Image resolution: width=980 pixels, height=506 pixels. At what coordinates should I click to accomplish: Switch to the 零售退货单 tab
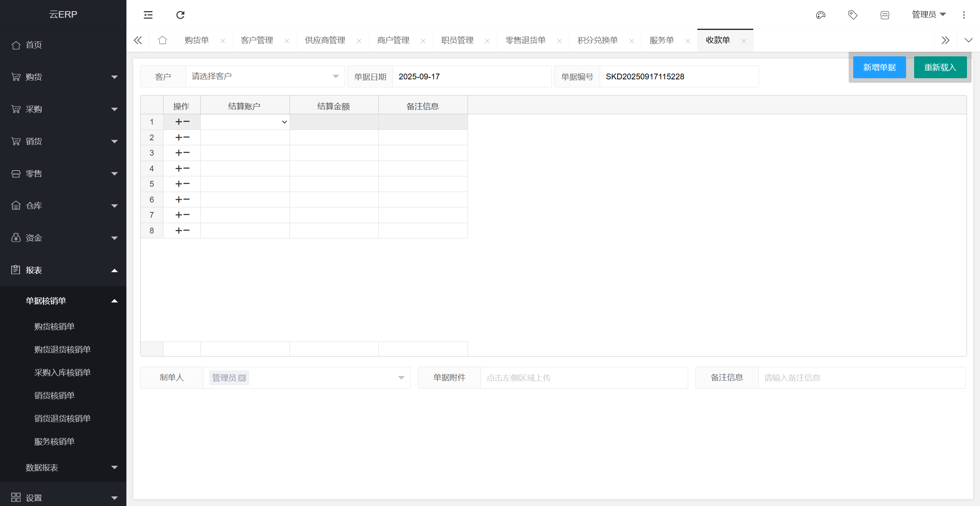525,40
